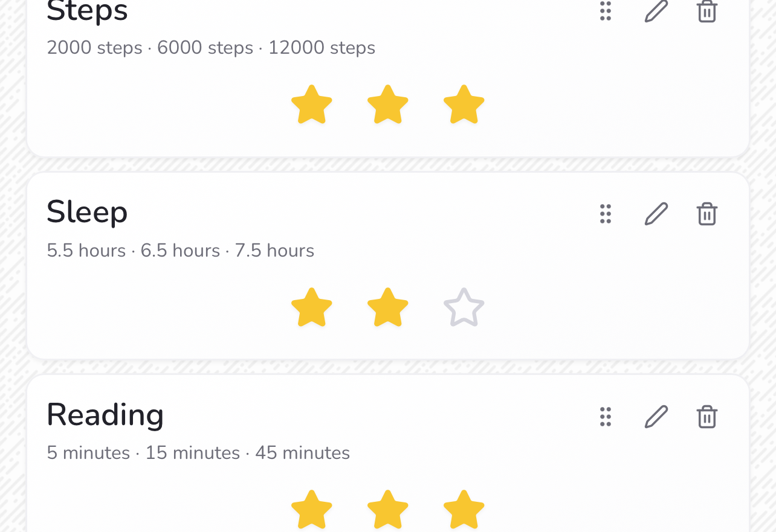776x532 pixels.
Task: Toggle the third star under Reading
Action: (464, 510)
